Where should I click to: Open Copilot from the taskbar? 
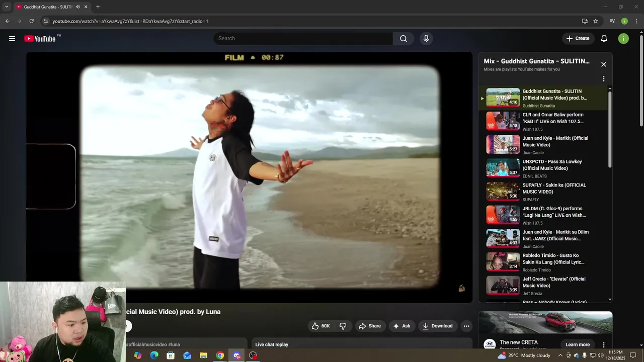tap(138, 355)
